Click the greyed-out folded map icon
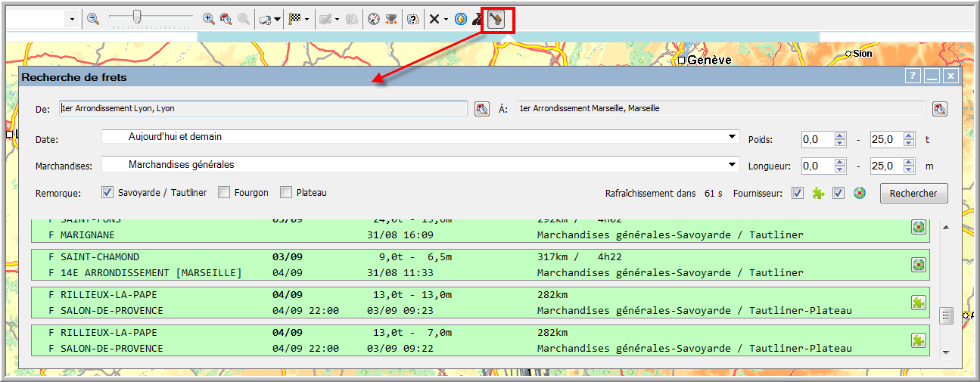The width and height of the screenshot is (980, 382). (351, 19)
